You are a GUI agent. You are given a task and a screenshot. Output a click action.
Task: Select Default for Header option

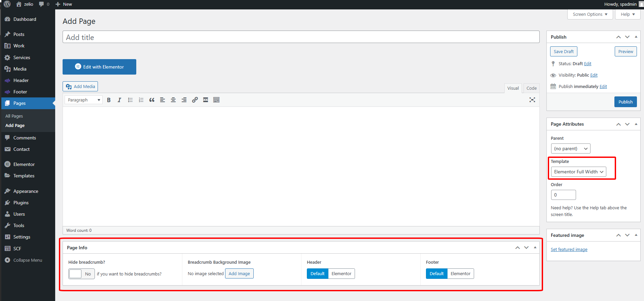[x=317, y=273]
